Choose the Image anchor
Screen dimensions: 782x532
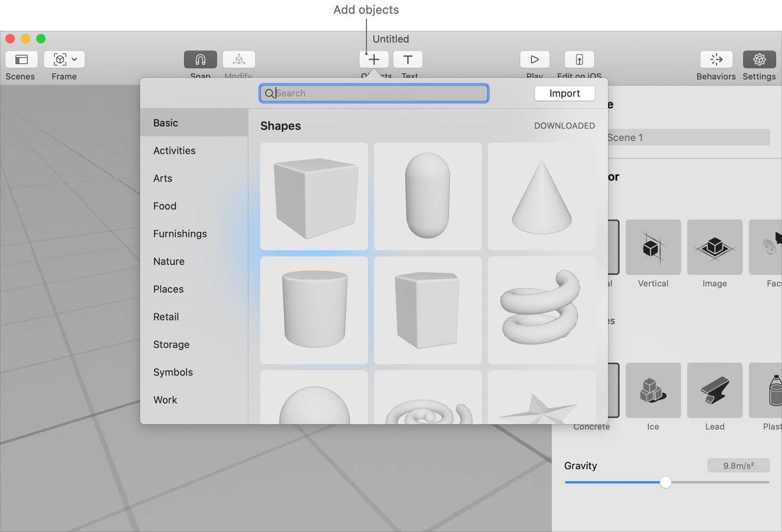tap(714, 247)
